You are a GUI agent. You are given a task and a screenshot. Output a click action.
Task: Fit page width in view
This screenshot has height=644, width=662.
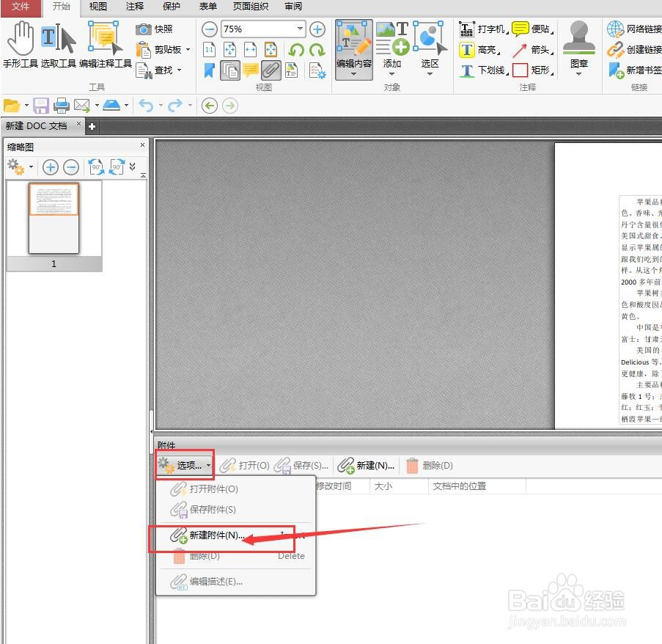coord(251,50)
